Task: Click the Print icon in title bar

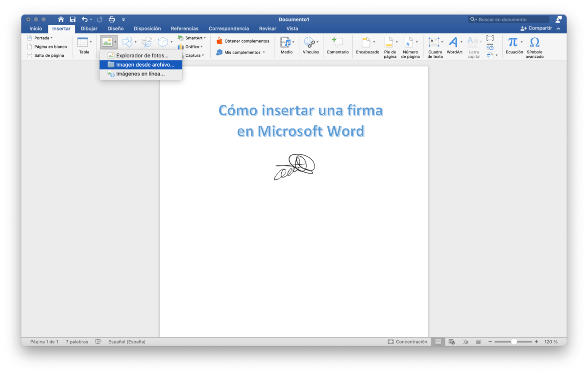Action: [x=112, y=19]
